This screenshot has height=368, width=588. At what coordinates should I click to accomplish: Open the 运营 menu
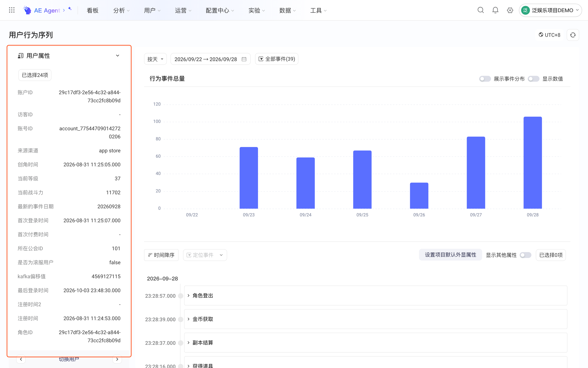click(183, 10)
